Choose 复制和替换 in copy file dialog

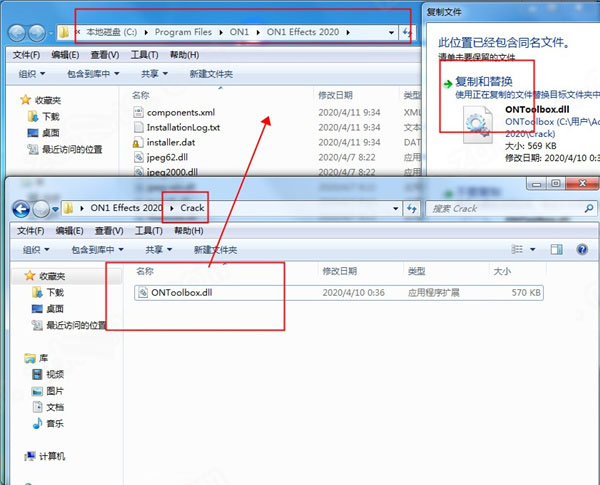(x=484, y=82)
